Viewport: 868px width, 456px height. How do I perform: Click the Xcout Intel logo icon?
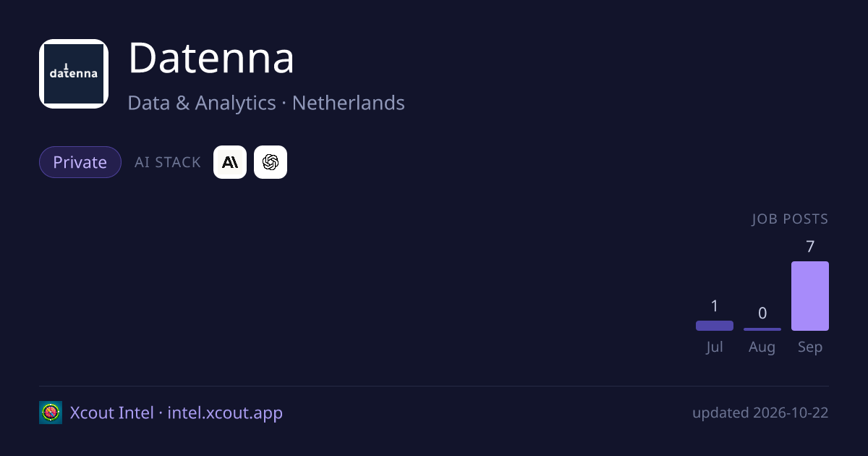51,413
